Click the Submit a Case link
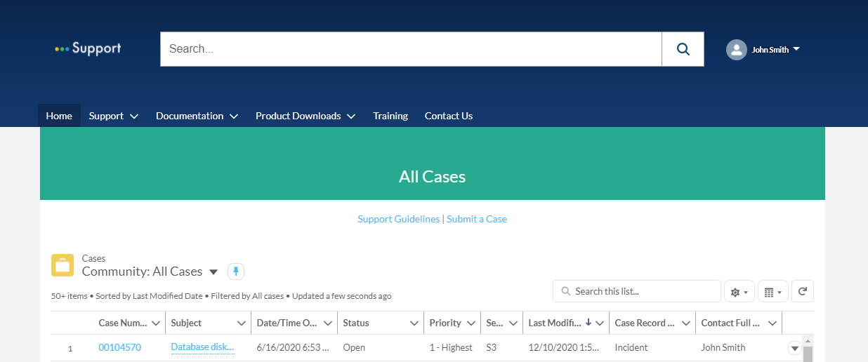868x362 pixels. pyautogui.click(x=477, y=219)
